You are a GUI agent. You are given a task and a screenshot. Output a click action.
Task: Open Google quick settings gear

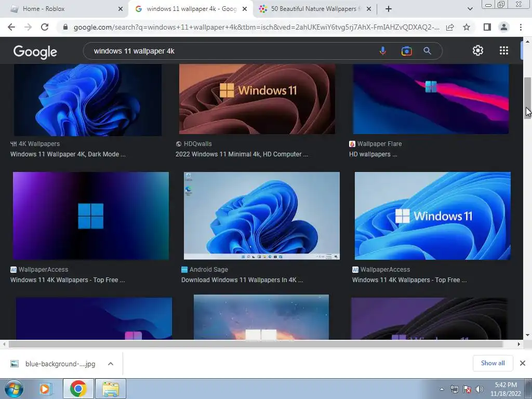478,50
